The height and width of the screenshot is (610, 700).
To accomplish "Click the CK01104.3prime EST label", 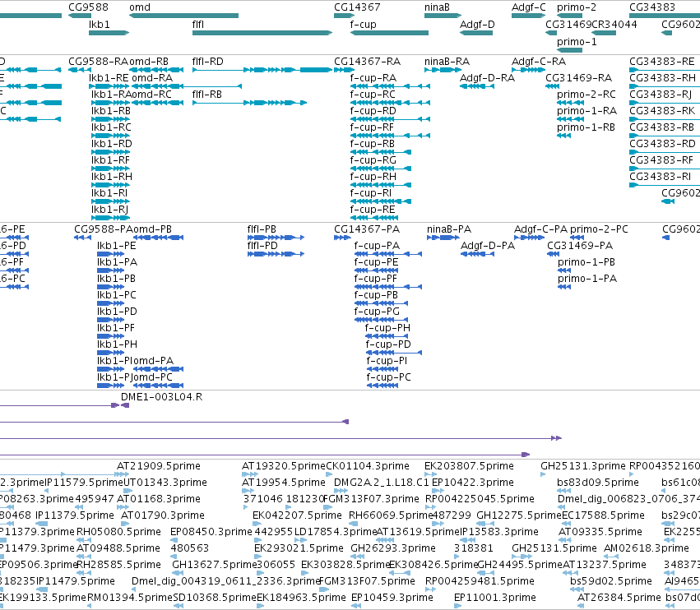I will (368, 466).
